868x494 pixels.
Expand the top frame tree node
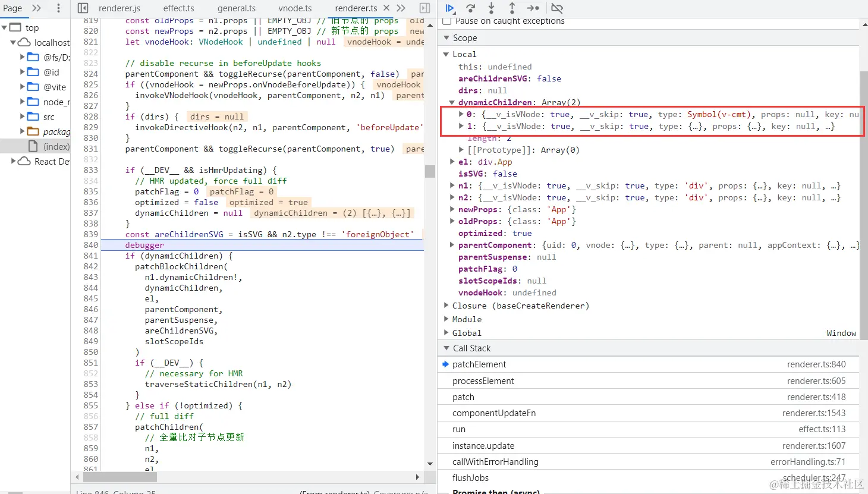click(x=5, y=27)
